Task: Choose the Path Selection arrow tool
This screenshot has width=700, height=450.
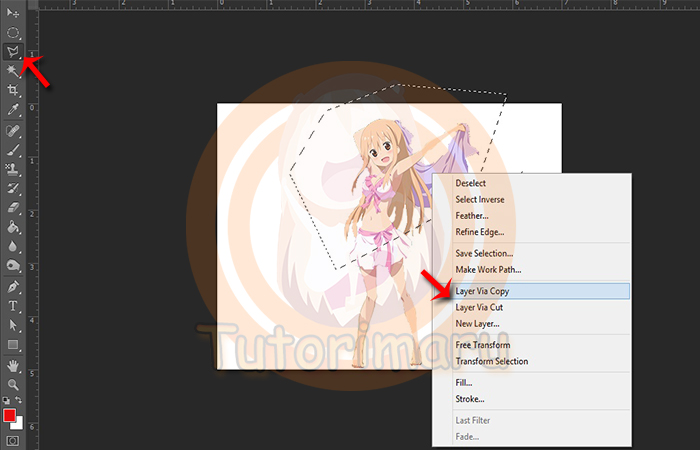Action: (12, 325)
